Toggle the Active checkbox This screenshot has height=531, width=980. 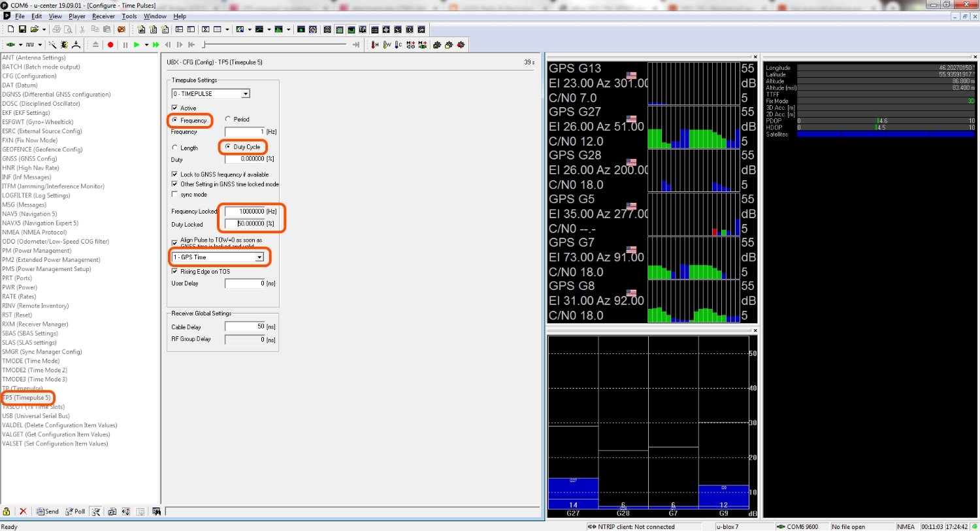(174, 108)
